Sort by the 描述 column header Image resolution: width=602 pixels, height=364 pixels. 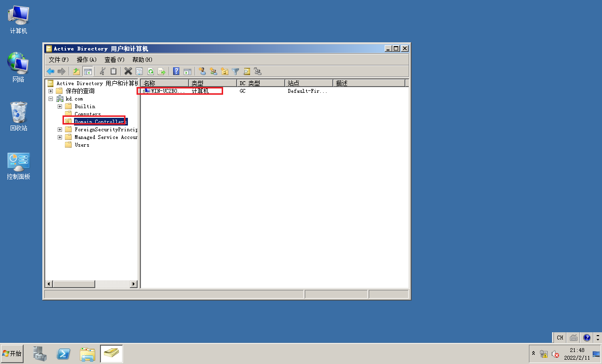tap(369, 83)
